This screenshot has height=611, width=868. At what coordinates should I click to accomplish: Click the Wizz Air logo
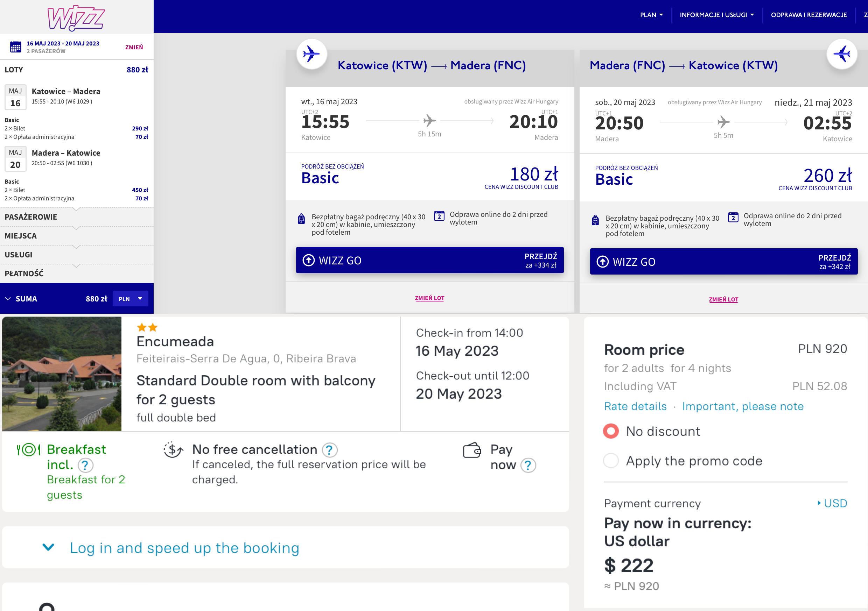[76, 17]
